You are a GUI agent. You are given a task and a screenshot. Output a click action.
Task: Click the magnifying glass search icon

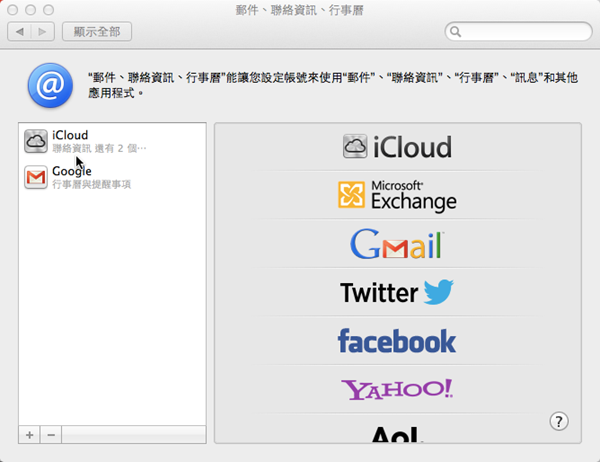455,31
